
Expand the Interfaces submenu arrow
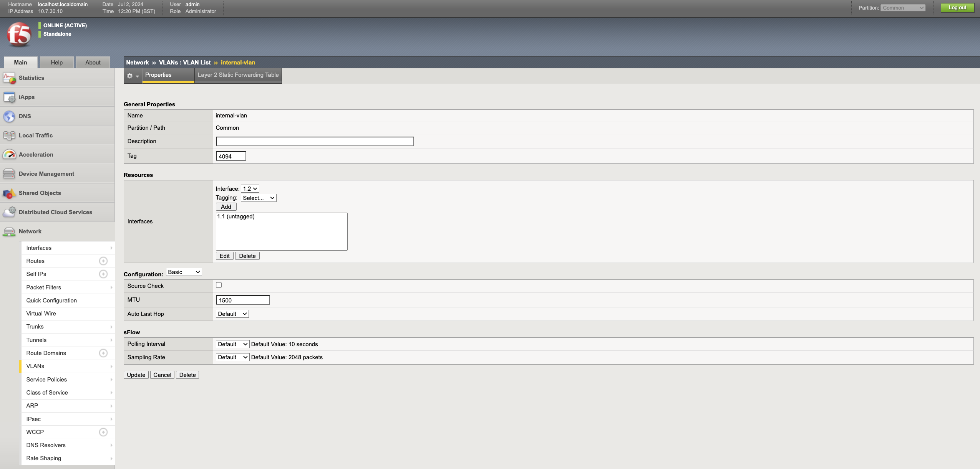click(111, 248)
